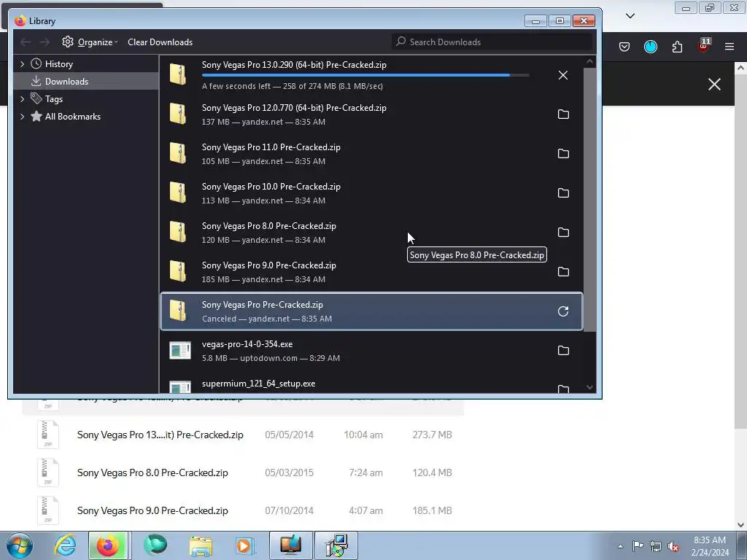
Task: Open Windows Explorer from the taskbar
Action: (201, 545)
